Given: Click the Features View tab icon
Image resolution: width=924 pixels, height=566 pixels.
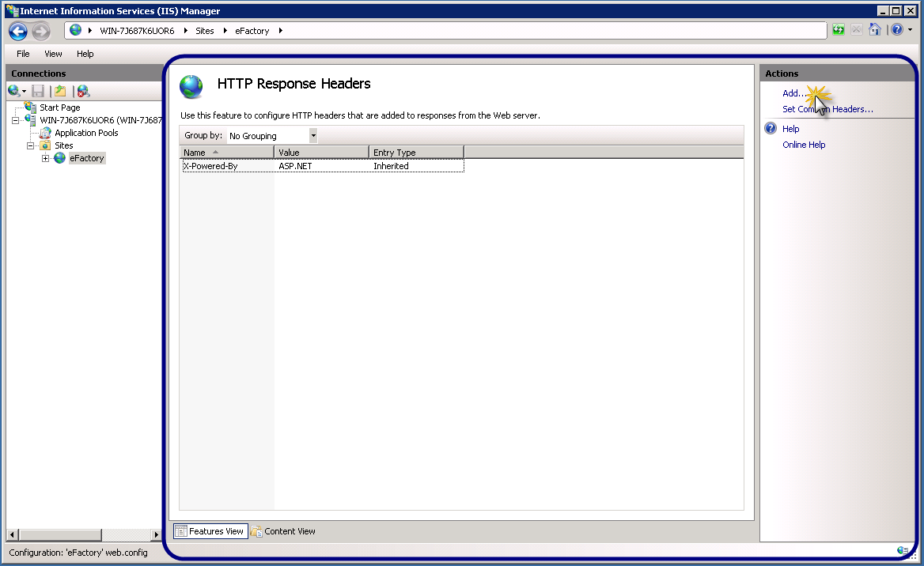Looking at the screenshot, I should tap(181, 531).
